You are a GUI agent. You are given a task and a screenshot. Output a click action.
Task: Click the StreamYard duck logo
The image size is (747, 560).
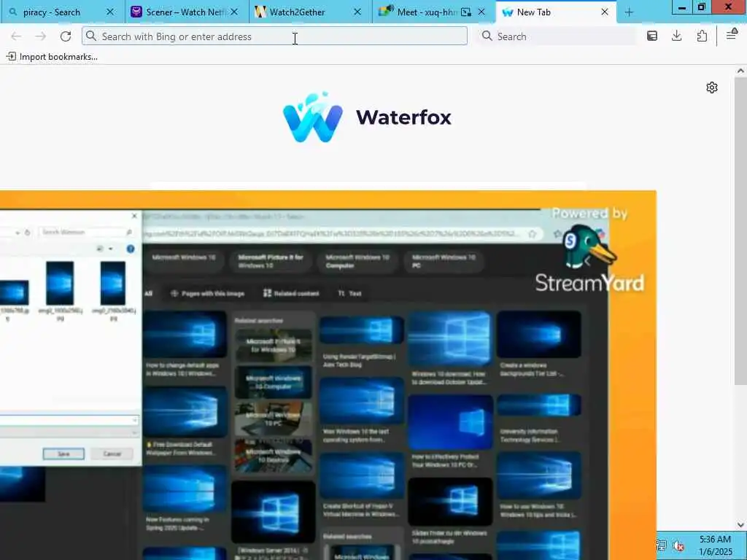coord(589,248)
